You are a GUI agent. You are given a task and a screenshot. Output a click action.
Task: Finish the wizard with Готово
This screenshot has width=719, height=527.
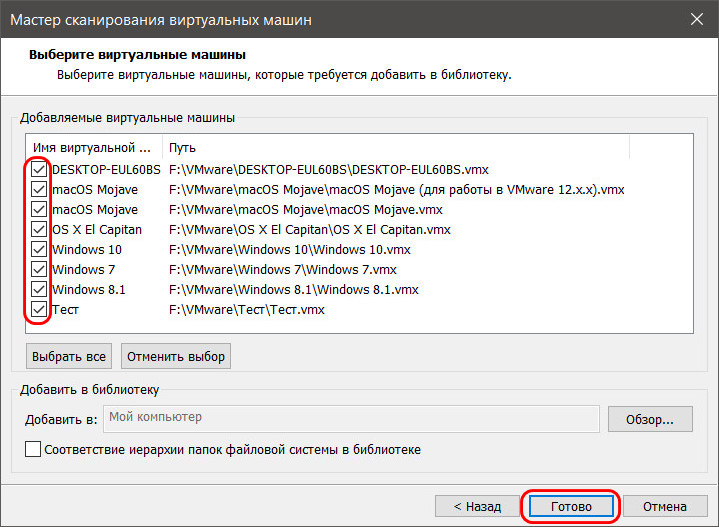pyautogui.click(x=571, y=506)
